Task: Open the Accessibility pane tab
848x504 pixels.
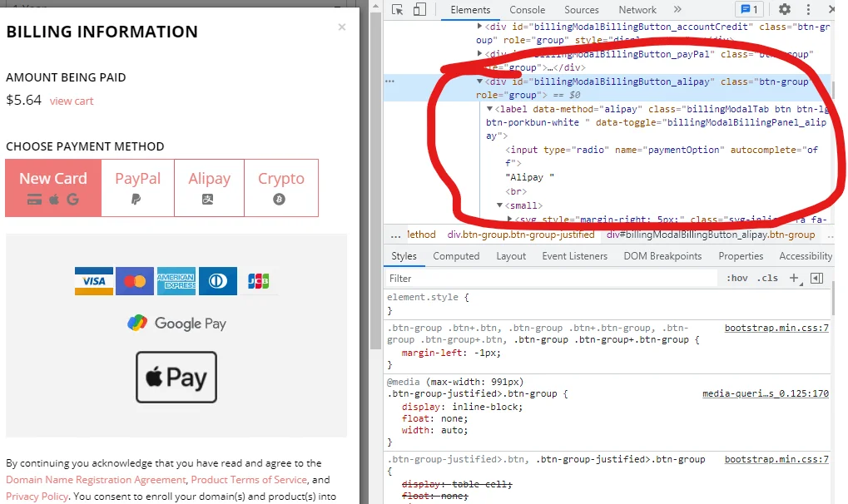Action: [x=806, y=256]
